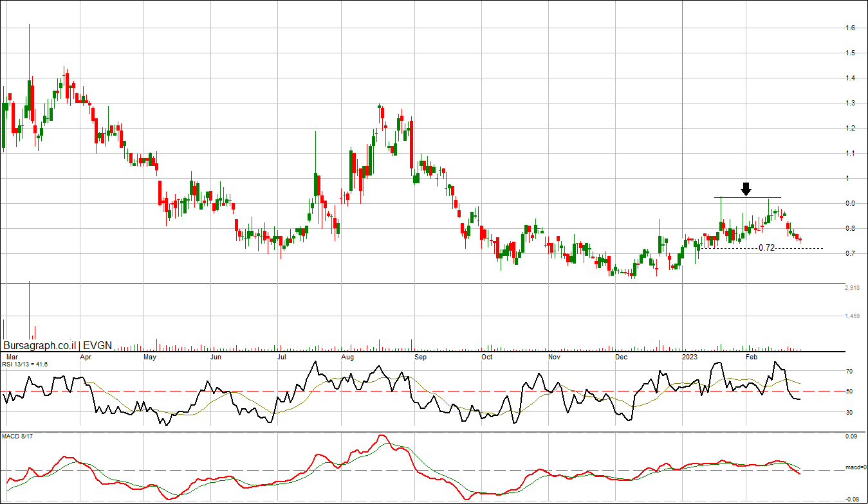Click the Mar label on the time axis

12,356
